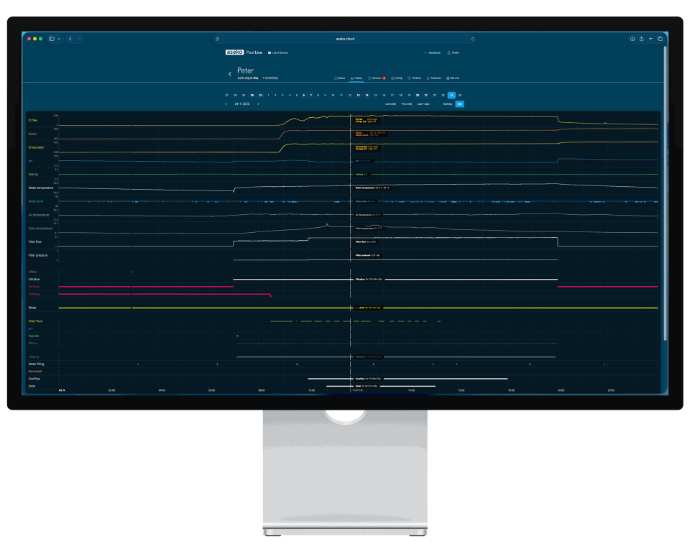The height and width of the screenshot is (552, 690).
Task: Switch the chart to Day view
Action: (460, 104)
